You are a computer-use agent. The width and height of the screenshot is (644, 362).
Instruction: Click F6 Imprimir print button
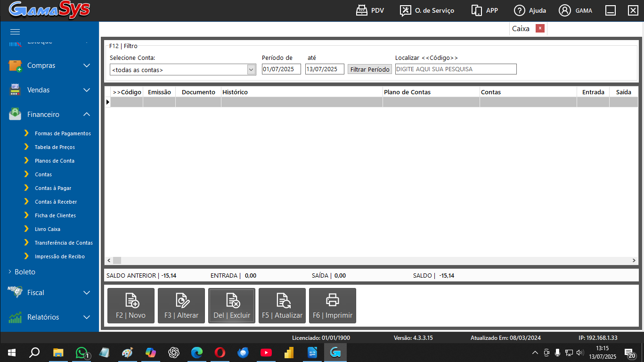(x=332, y=305)
